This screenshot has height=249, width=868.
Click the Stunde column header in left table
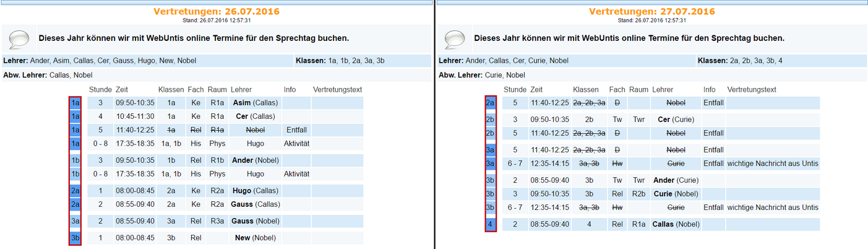[x=100, y=90]
